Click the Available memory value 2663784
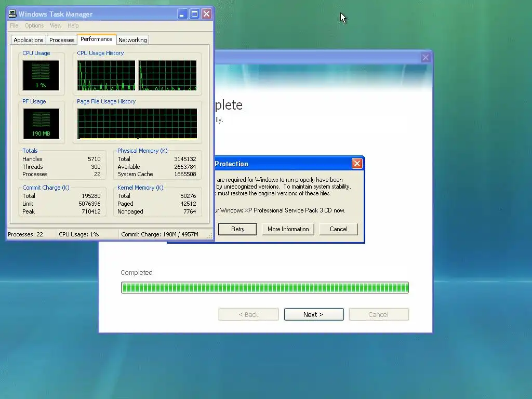532x399 pixels. [185, 167]
